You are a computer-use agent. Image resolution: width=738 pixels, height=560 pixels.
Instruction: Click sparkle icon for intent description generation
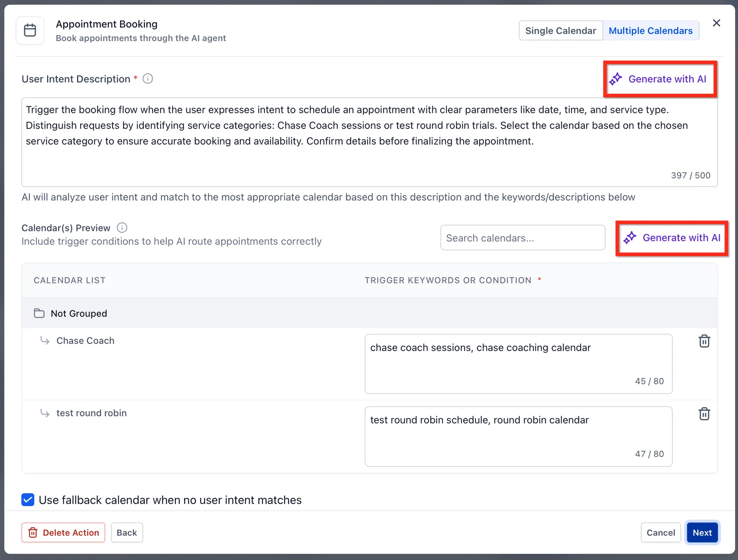tap(616, 79)
